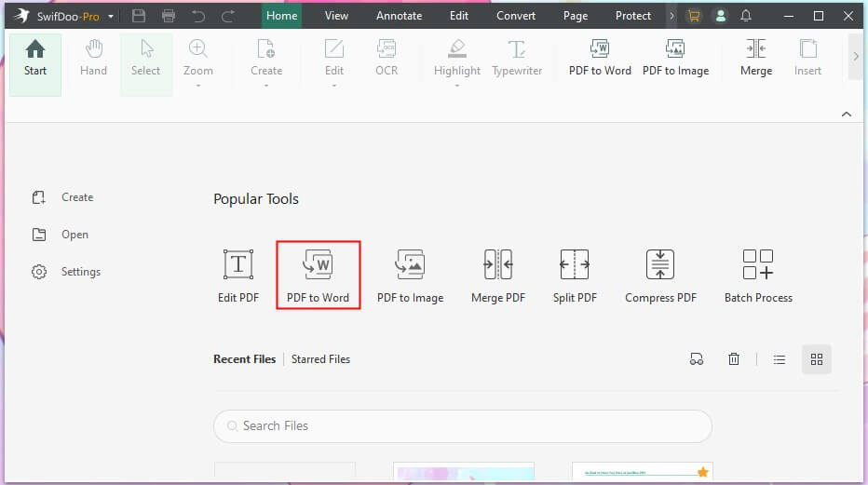This screenshot has width=868, height=485.
Task: Click the redo arrow in title bar
Action: click(227, 16)
